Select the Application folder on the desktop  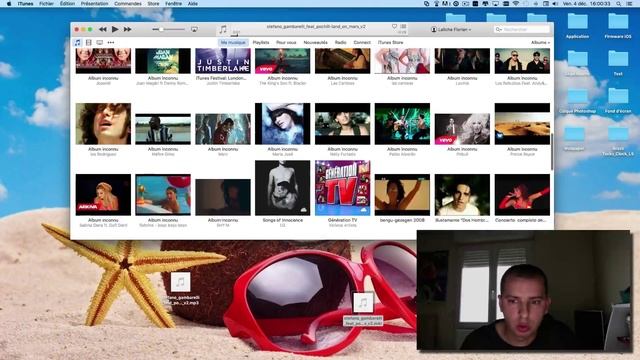tap(577, 25)
